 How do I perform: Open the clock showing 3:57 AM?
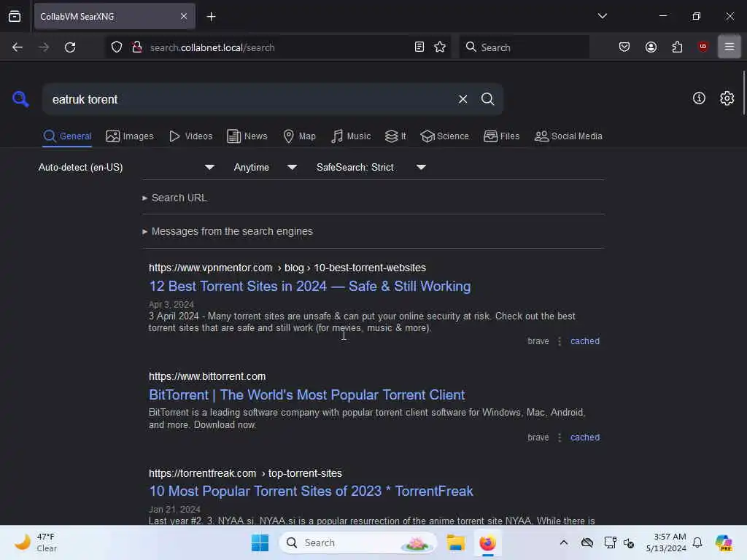click(666, 542)
